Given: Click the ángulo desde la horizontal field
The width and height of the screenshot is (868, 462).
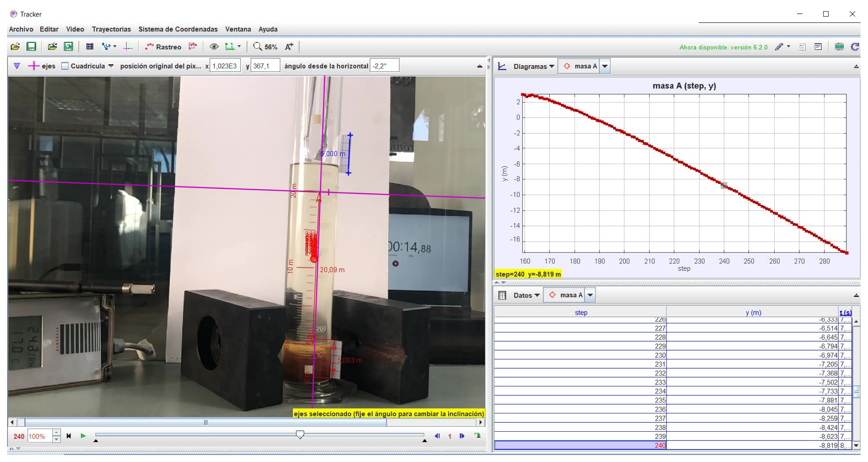Looking at the screenshot, I should (384, 66).
